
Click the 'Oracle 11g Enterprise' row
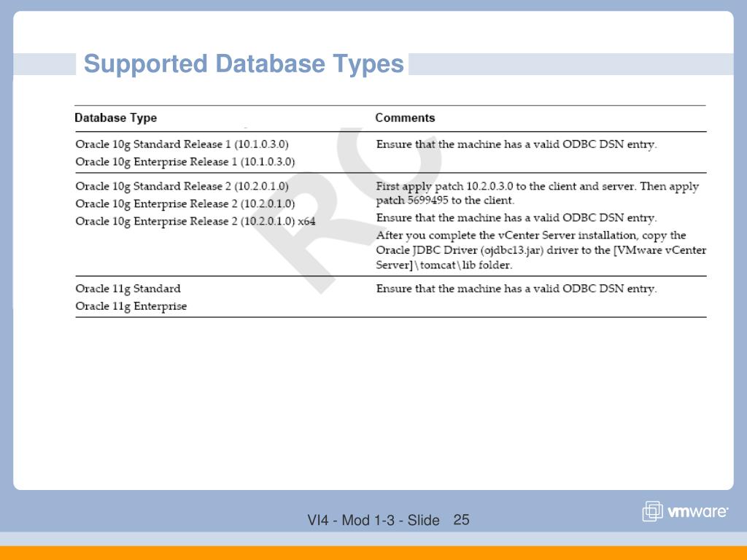click(x=131, y=306)
